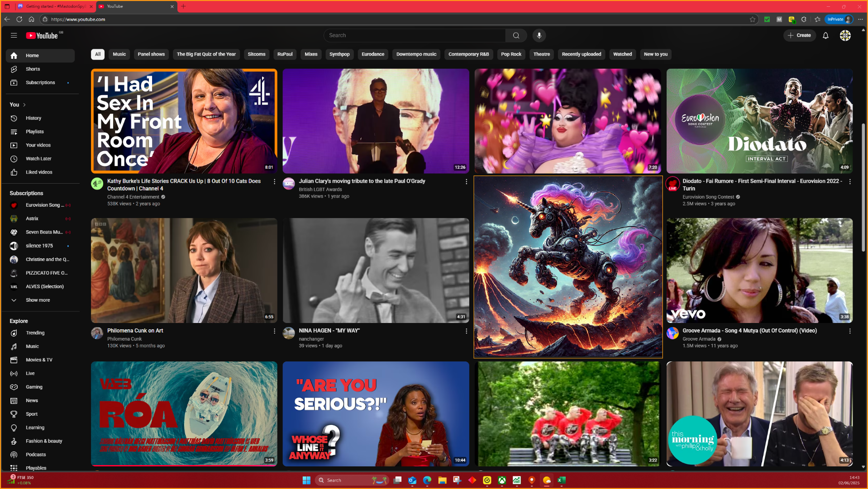Open Sport in Explore

click(40, 414)
